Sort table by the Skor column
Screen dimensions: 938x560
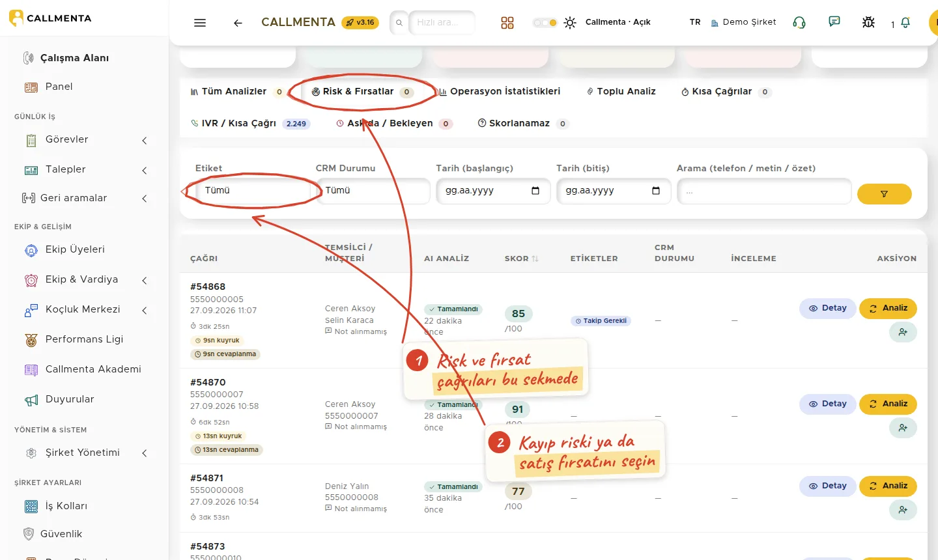pyautogui.click(x=522, y=259)
